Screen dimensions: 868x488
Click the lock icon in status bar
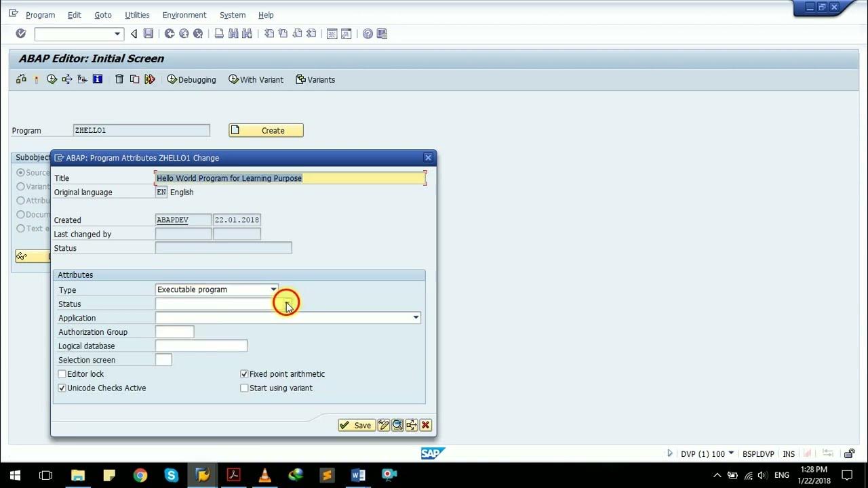[849, 453]
